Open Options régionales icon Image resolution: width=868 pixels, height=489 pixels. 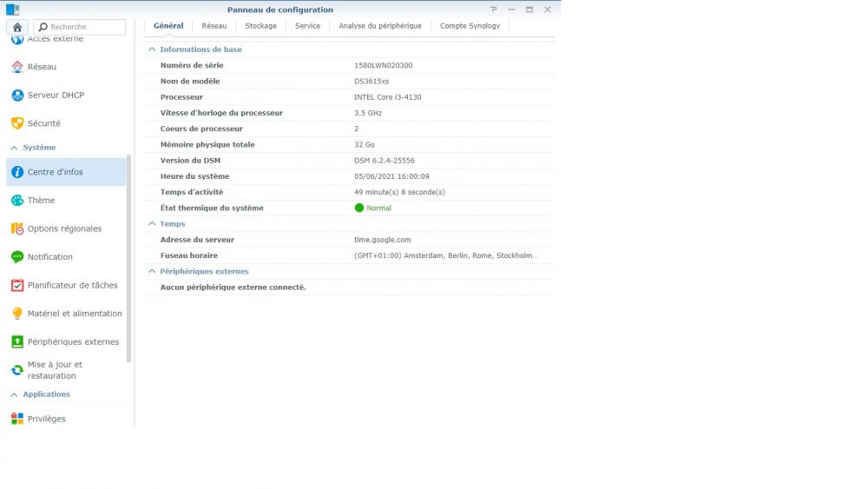coord(17,228)
